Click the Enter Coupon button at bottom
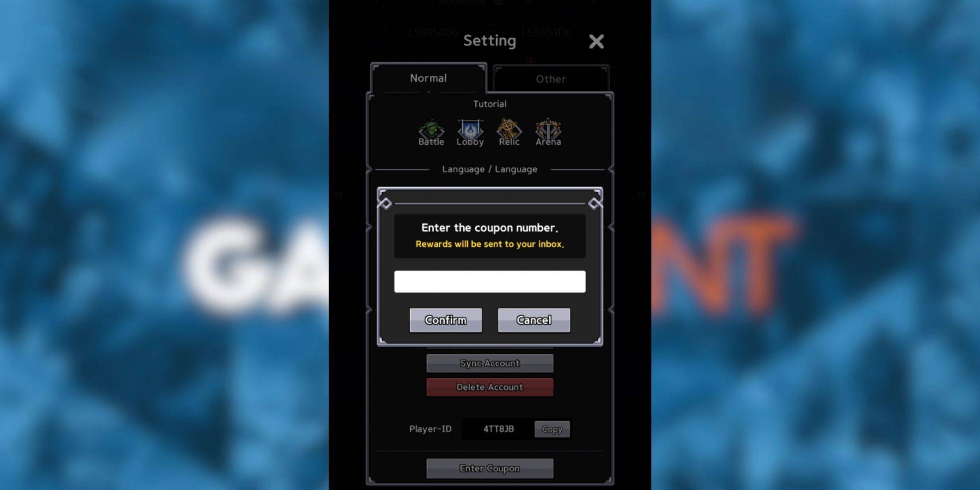This screenshot has width=980, height=490. click(490, 468)
